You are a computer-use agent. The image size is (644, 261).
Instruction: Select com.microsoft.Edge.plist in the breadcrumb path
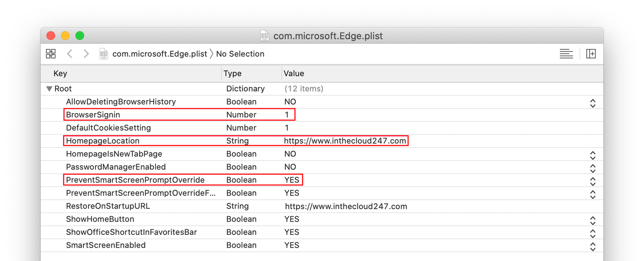click(x=159, y=54)
